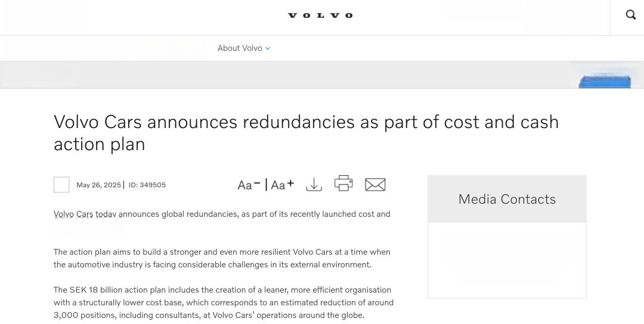
Task: Tick the checkbox beside the date
Action: click(61, 185)
